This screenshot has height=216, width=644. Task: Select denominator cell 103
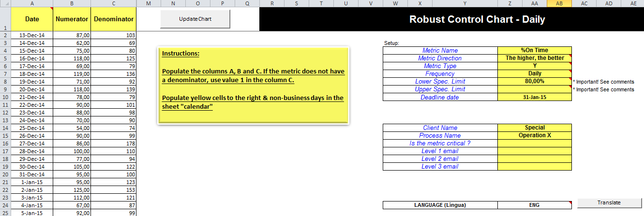coord(114,35)
